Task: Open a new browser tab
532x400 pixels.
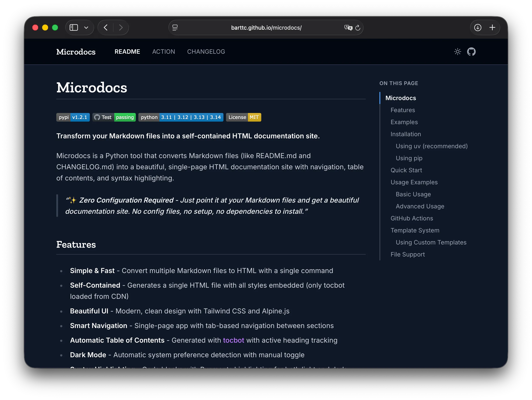Action: click(x=492, y=27)
